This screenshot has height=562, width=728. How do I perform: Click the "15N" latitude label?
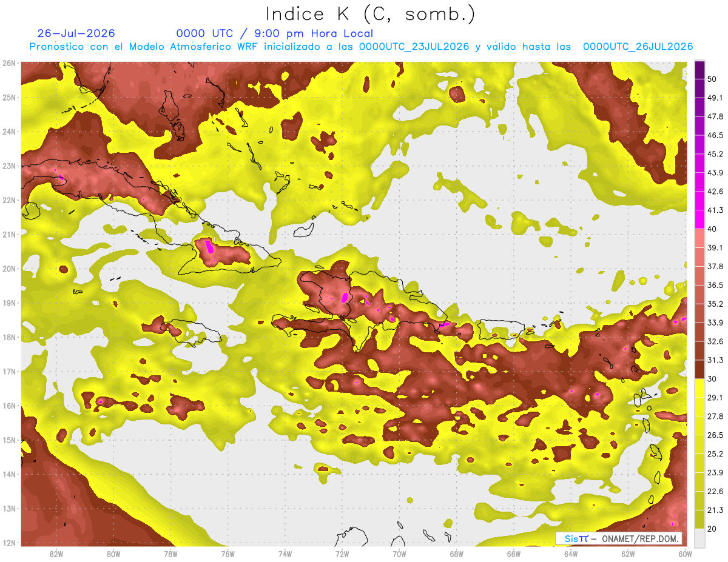pyautogui.click(x=9, y=440)
